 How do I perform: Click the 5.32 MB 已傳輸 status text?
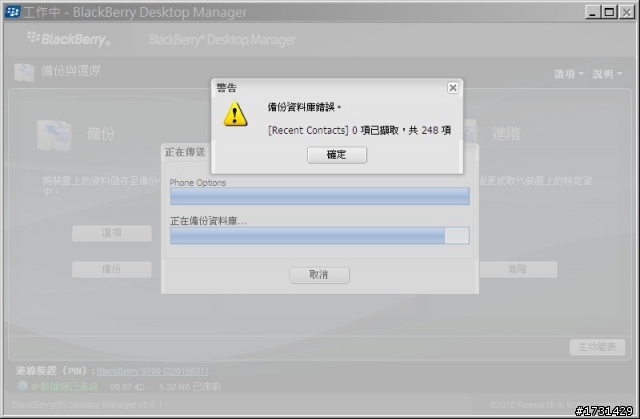click(x=190, y=387)
